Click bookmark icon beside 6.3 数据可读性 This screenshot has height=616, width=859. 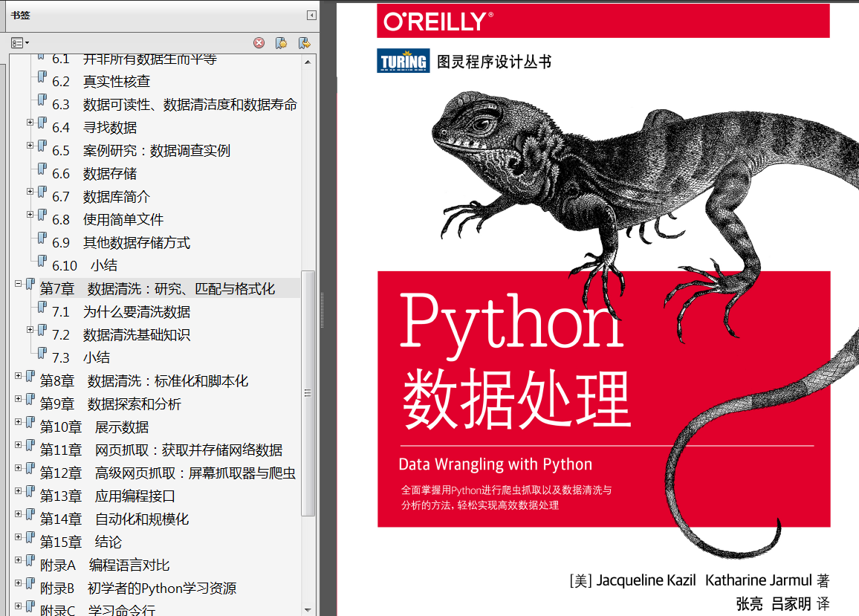(x=42, y=100)
